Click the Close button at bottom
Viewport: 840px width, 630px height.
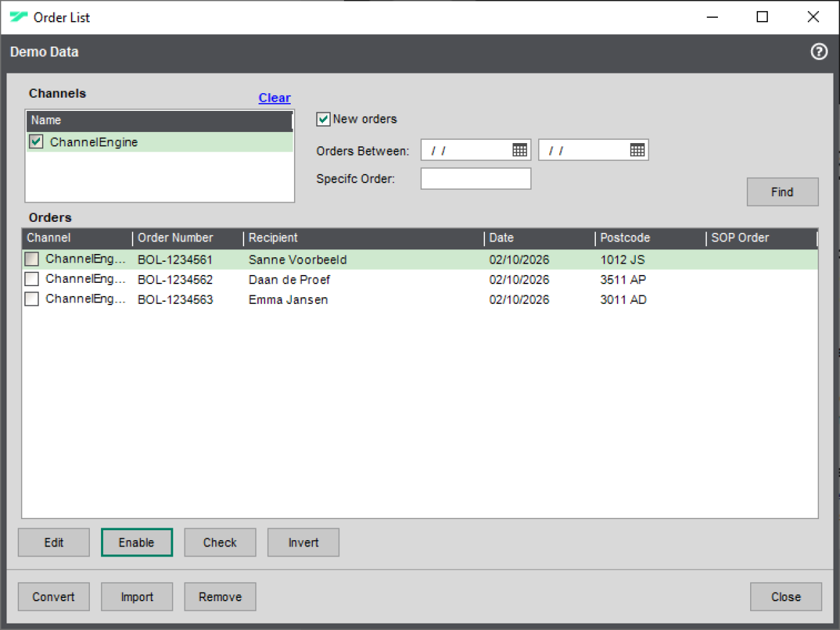[x=786, y=597]
